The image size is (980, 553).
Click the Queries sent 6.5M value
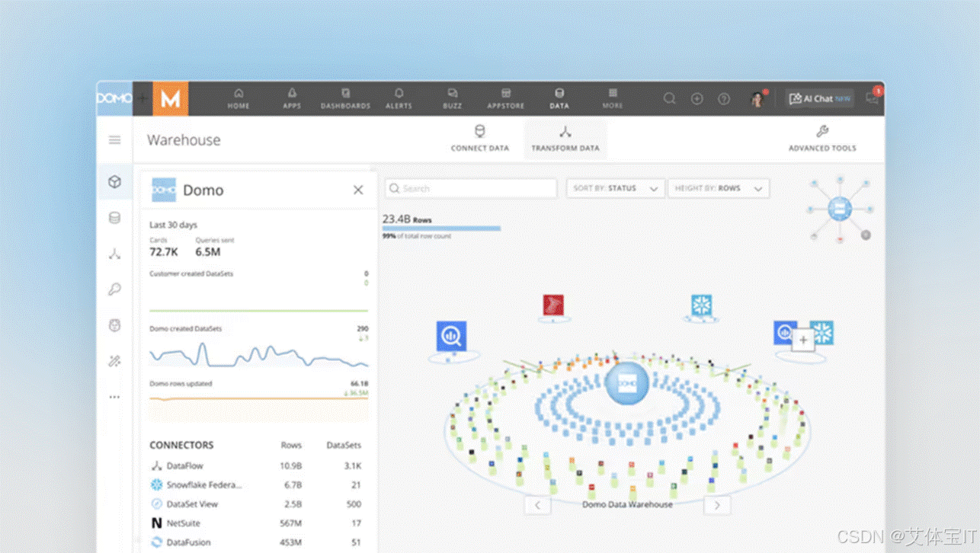(x=208, y=252)
